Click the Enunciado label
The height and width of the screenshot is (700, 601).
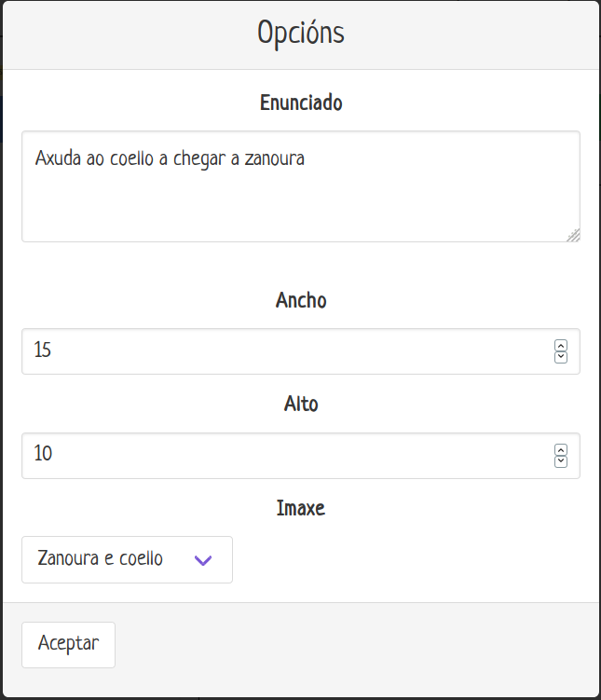pyautogui.click(x=300, y=103)
